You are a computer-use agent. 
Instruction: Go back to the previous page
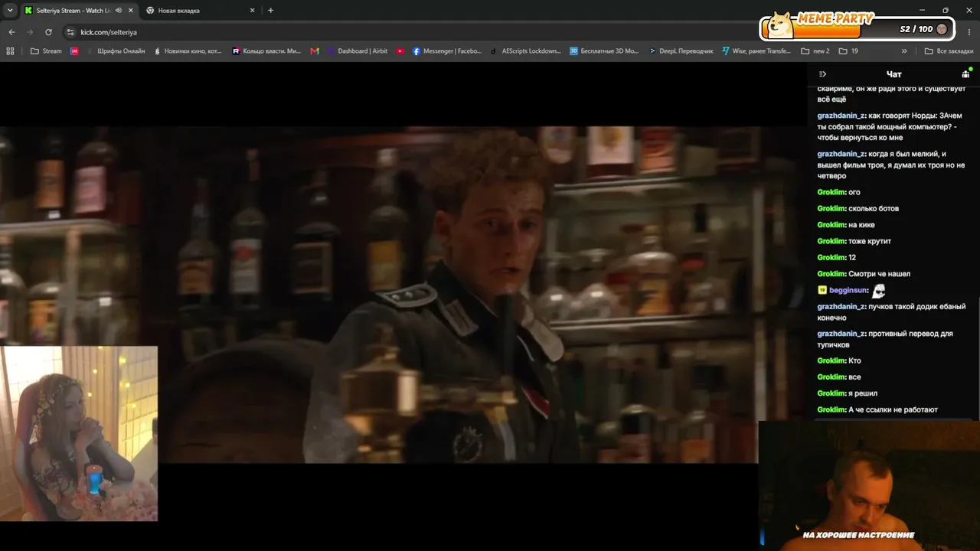[11, 32]
